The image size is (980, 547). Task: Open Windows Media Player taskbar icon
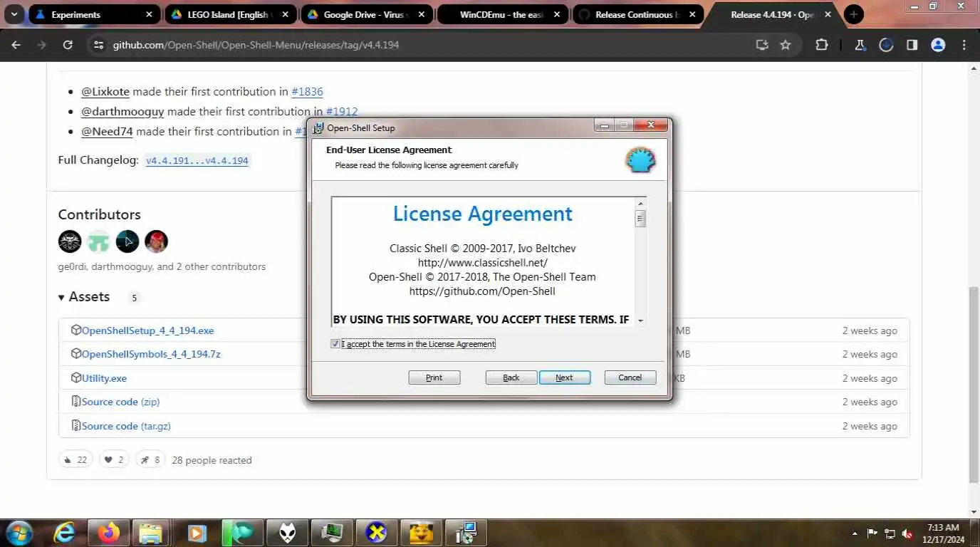(x=197, y=533)
